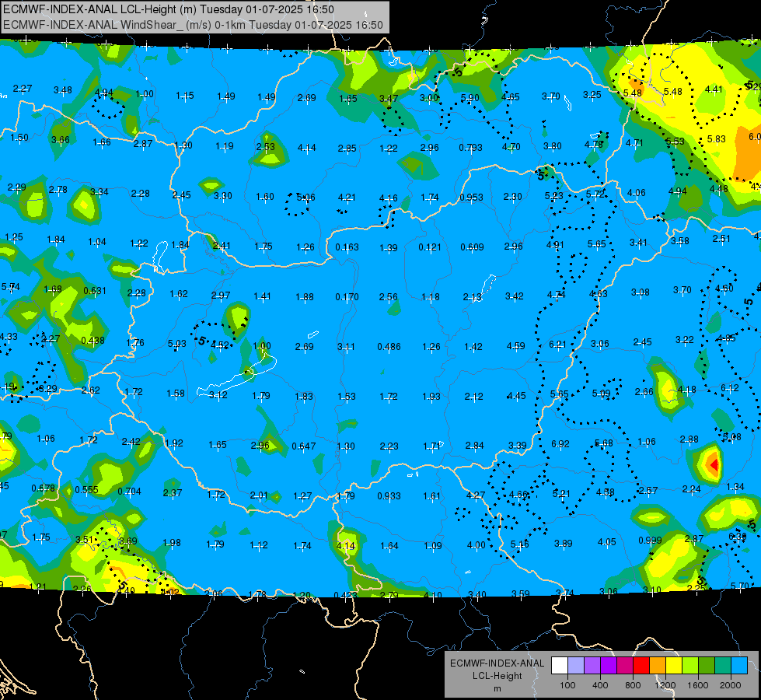Click the wind shear value 5.09
This screenshot has height=700, width=761.
point(601,393)
